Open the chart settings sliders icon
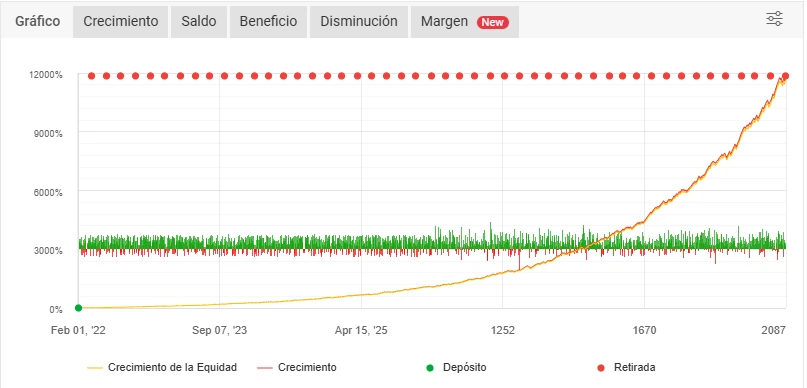Viewport: 807px width, 388px height. pyautogui.click(x=774, y=19)
